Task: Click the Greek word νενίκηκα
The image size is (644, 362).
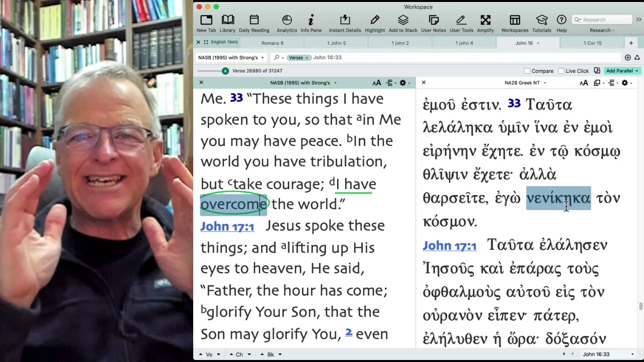Action: coord(558,198)
